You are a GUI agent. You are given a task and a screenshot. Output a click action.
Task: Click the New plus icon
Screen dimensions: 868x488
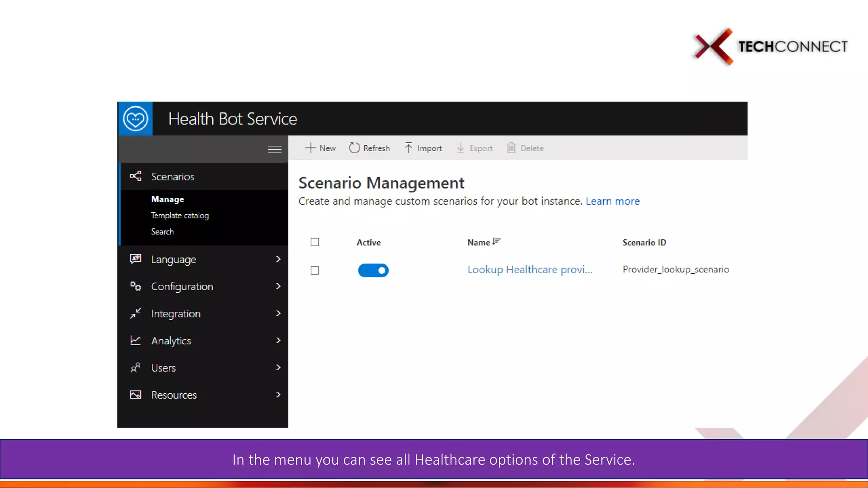(x=310, y=148)
